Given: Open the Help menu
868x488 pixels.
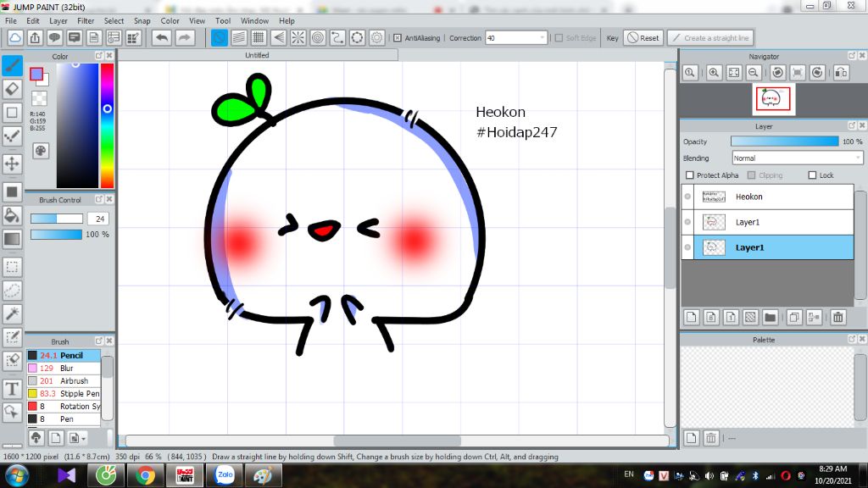Looking at the screenshot, I should coord(287,20).
